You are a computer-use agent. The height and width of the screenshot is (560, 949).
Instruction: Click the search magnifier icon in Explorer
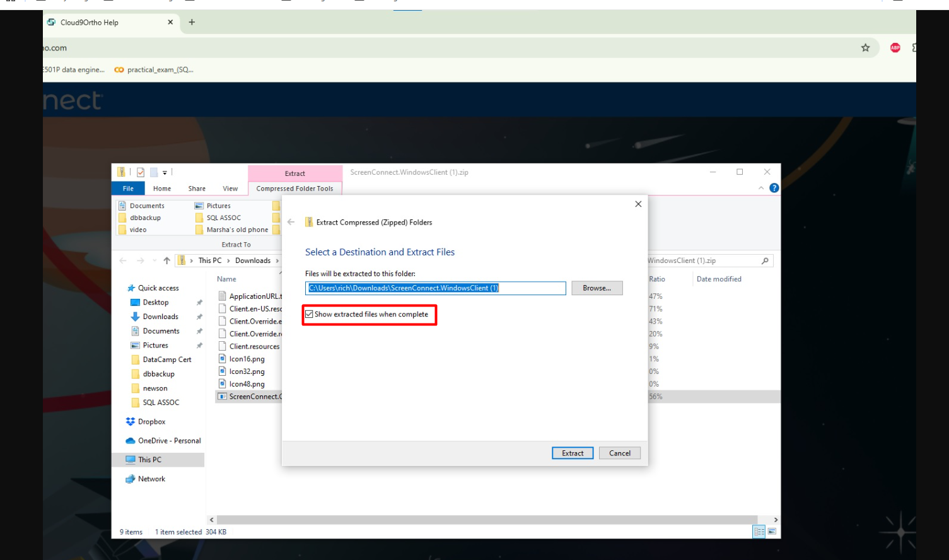click(765, 260)
